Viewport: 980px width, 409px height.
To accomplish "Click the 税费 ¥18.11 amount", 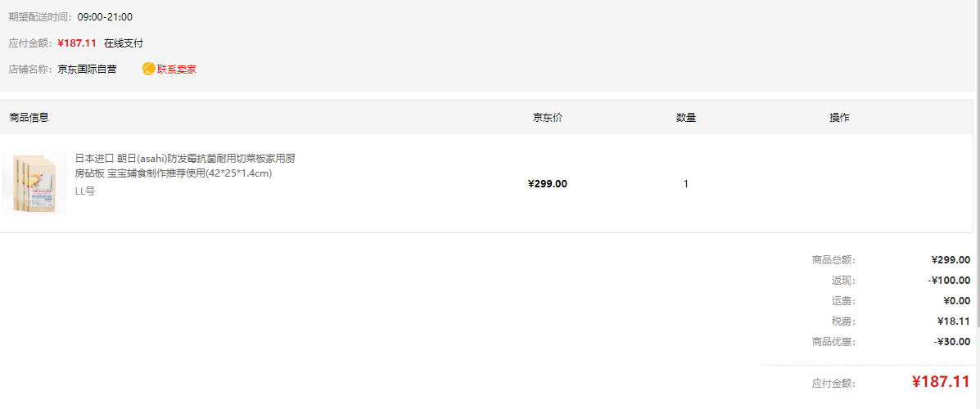I will click(954, 321).
